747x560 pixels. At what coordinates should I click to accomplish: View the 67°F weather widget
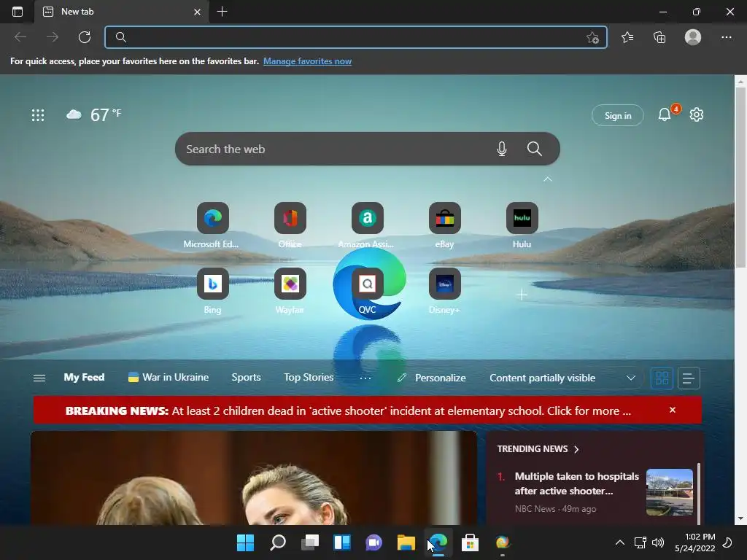coord(94,114)
